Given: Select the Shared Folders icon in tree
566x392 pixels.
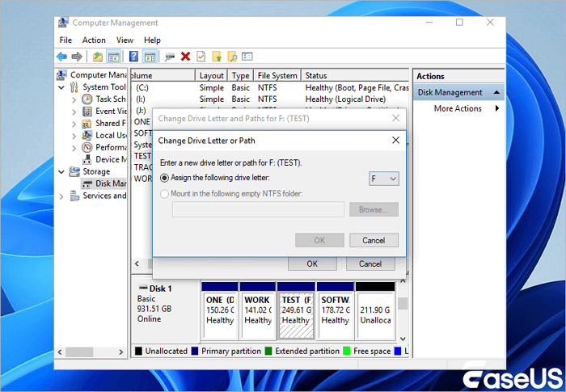Looking at the screenshot, I should [x=87, y=124].
